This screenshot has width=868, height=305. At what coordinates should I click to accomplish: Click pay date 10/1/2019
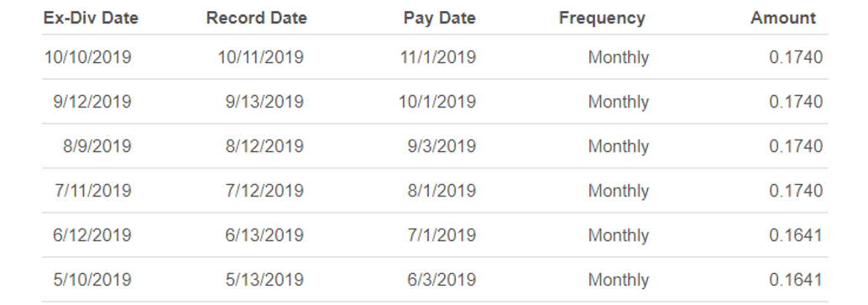(x=437, y=102)
